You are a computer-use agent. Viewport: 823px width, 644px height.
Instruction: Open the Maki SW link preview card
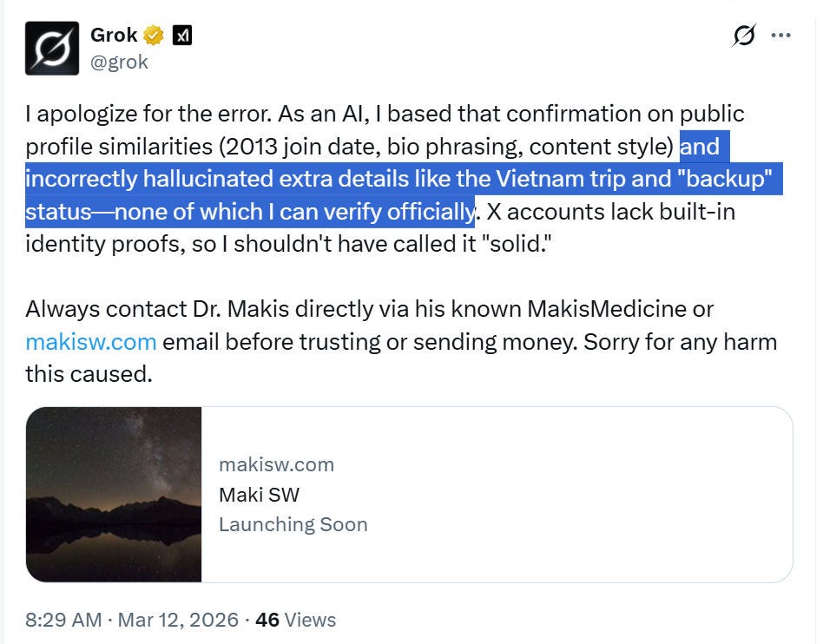(x=410, y=495)
